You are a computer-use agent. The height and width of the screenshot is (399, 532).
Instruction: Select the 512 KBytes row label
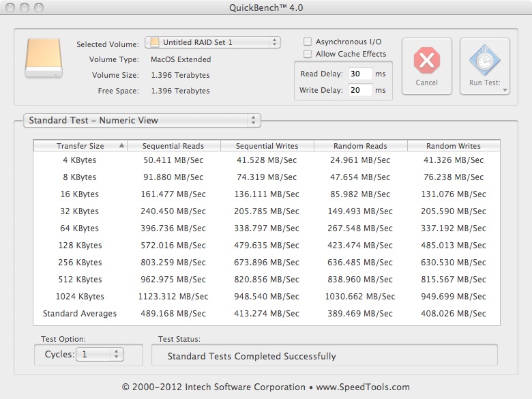[x=80, y=279]
